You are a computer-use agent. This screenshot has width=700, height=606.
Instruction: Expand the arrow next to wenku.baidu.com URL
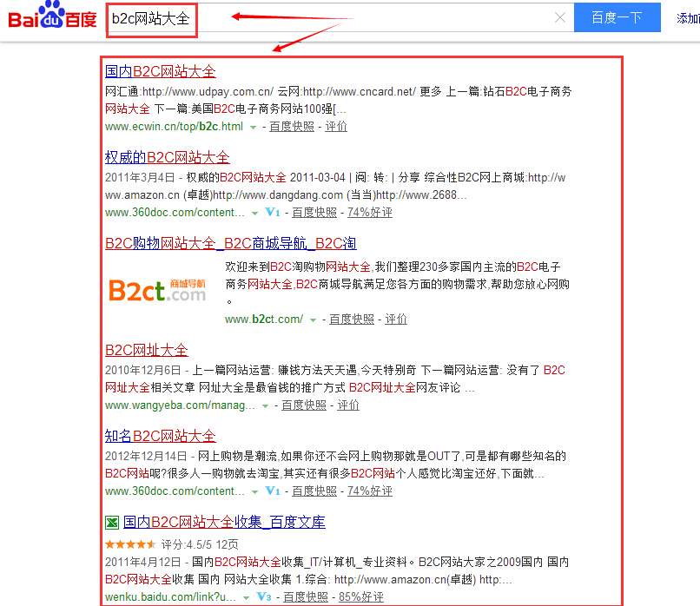(247, 597)
